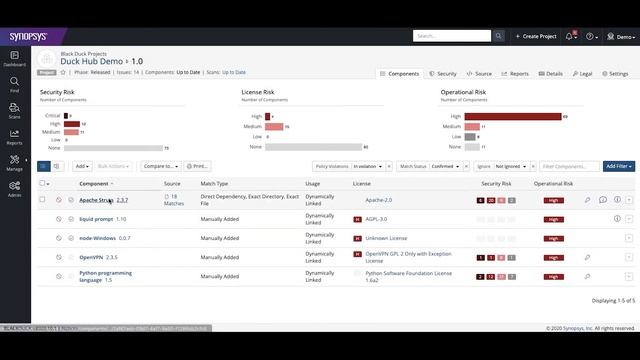The width and height of the screenshot is (640, 360).
Task: Open the help menu icon
Action: [591, 36]
